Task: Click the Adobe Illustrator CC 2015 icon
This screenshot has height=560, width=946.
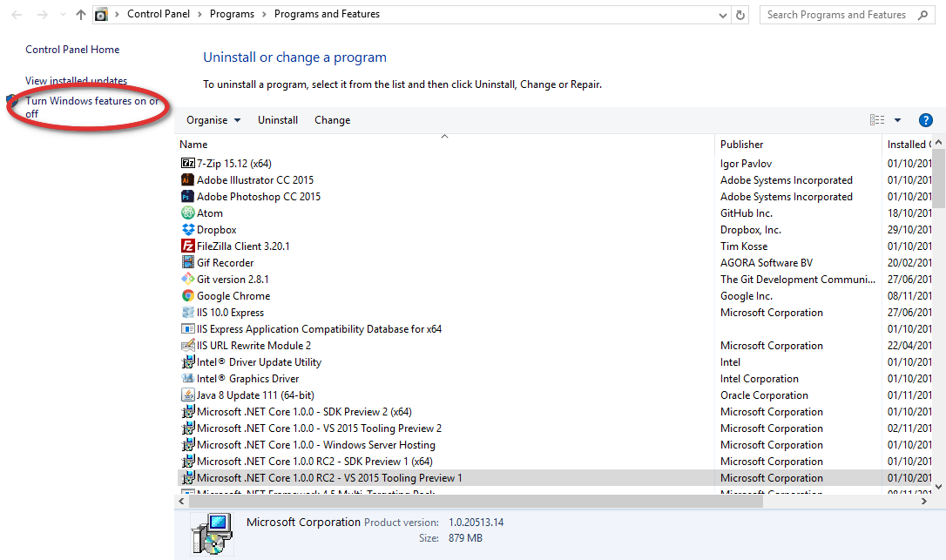Action: 187,179
